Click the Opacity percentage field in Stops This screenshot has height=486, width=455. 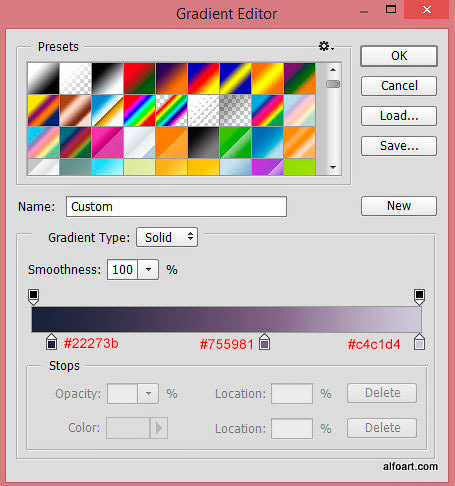pyautogui.click(x=122, y=394)
